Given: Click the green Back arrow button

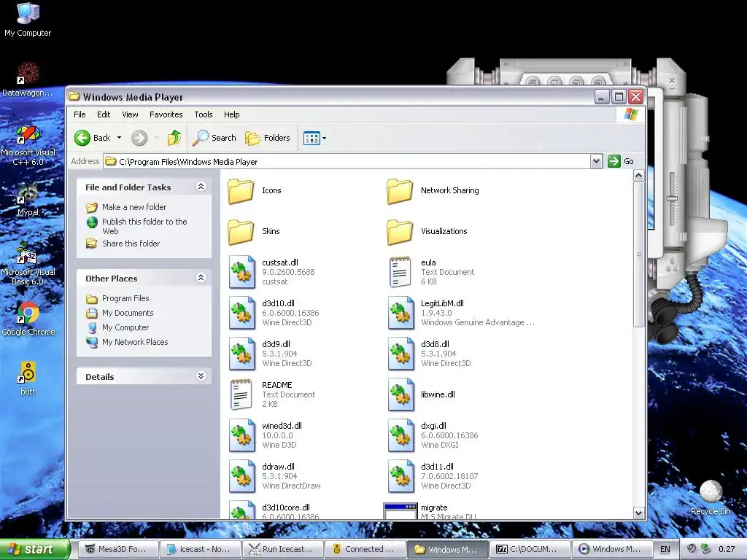Looking at the screenshot, I should pos(82,138).
